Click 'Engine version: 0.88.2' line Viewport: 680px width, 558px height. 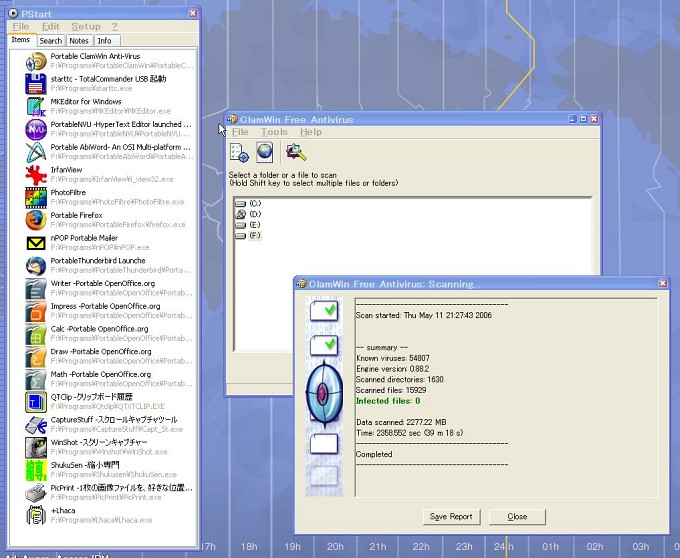point(392,369)
